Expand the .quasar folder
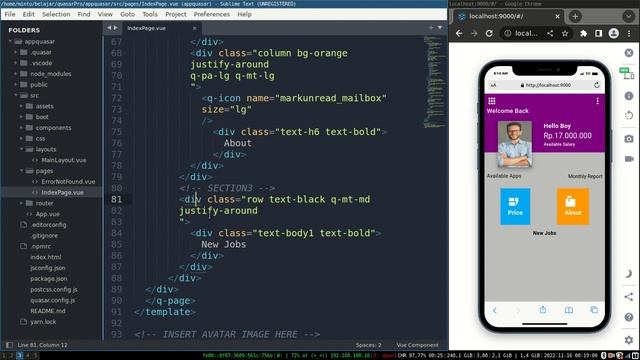This screenshot has width=640, height=360. click(x=16, y=52)
